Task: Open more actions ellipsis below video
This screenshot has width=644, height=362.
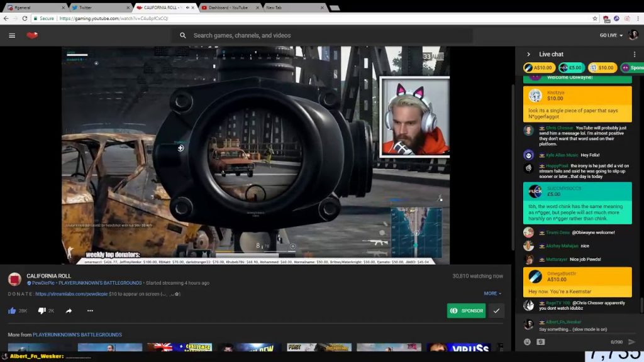Action: point(90,310)
